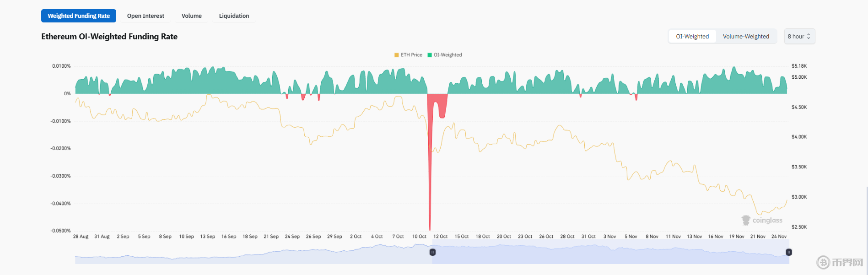Image resolution: width=868 pixels, height=275 pixels.
Task: Click the 28 Aug date axis label
Action: coord(81,237)
